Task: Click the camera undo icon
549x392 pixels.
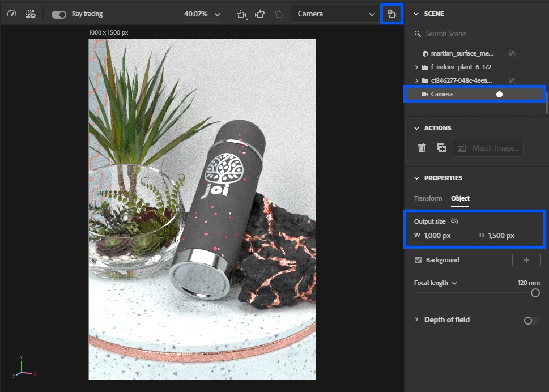Action: point(260,14)
